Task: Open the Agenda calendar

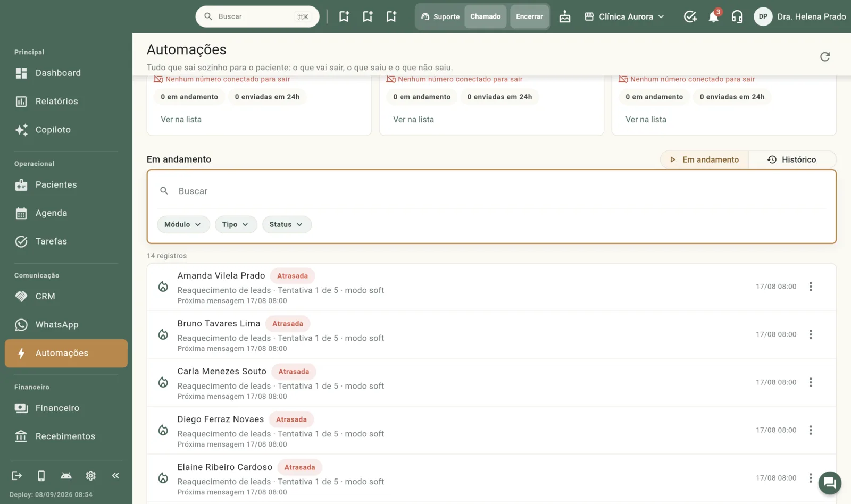Action: (66, 213)
